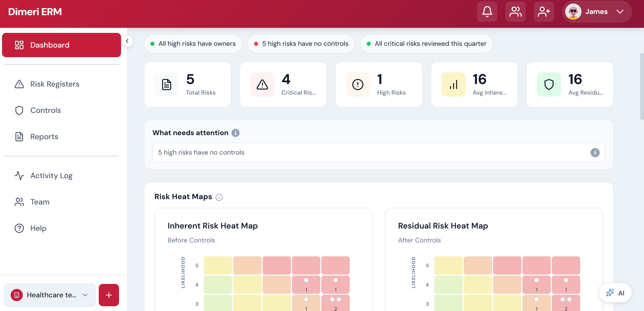The image size is (644, 311).
Task: Go to Risk Registers
Action: click(x=55, y=84)
